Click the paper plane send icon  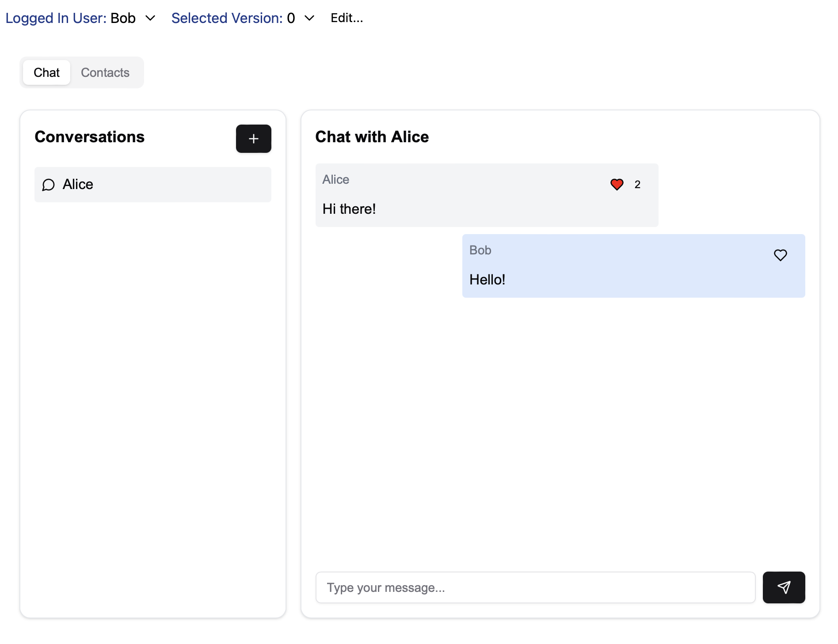point(783,587)
